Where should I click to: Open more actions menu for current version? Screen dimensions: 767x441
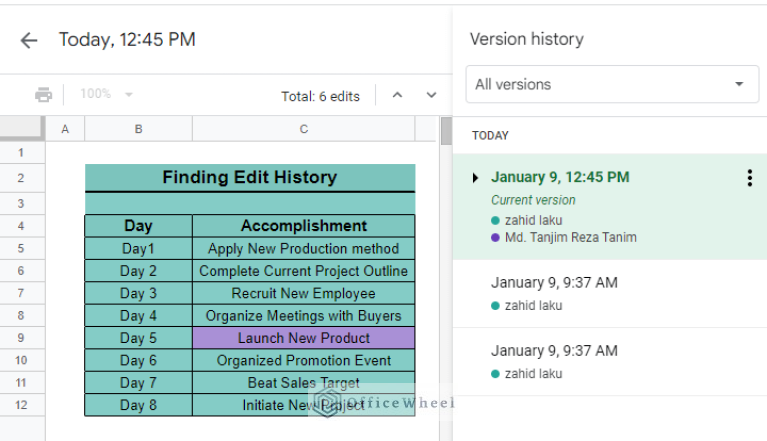pos(749,178)
